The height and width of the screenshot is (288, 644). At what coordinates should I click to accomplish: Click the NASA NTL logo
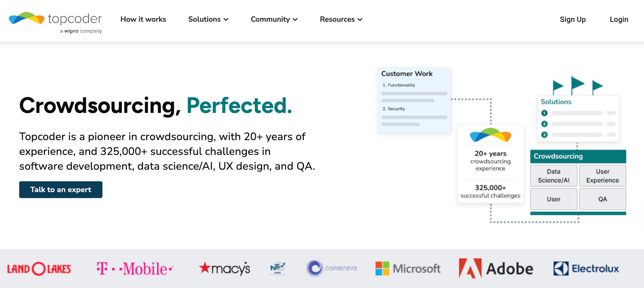277,268
